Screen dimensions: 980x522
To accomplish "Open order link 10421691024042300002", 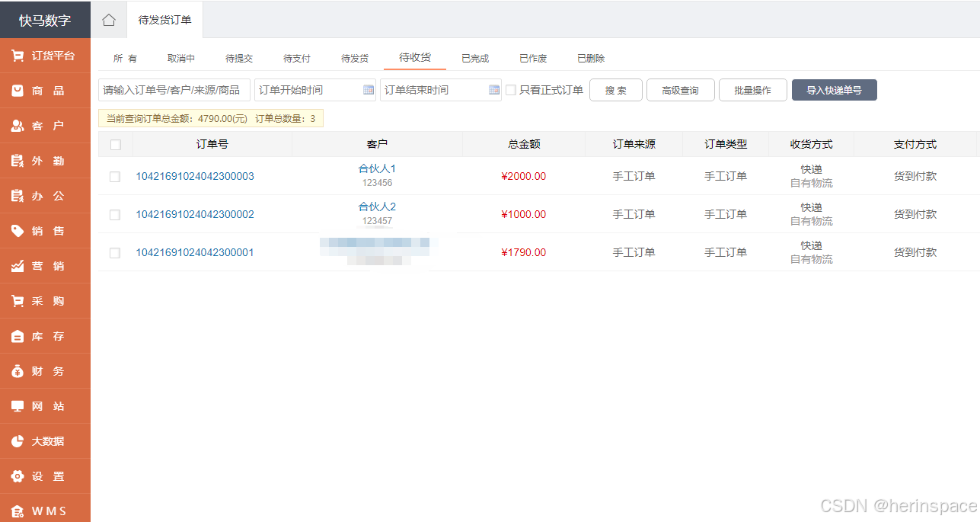I will pos(195,215).
